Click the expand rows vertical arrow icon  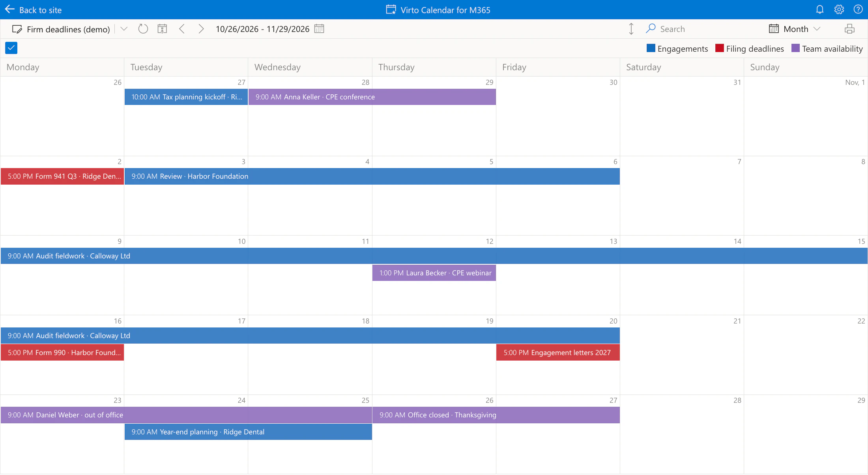[631, 29]
